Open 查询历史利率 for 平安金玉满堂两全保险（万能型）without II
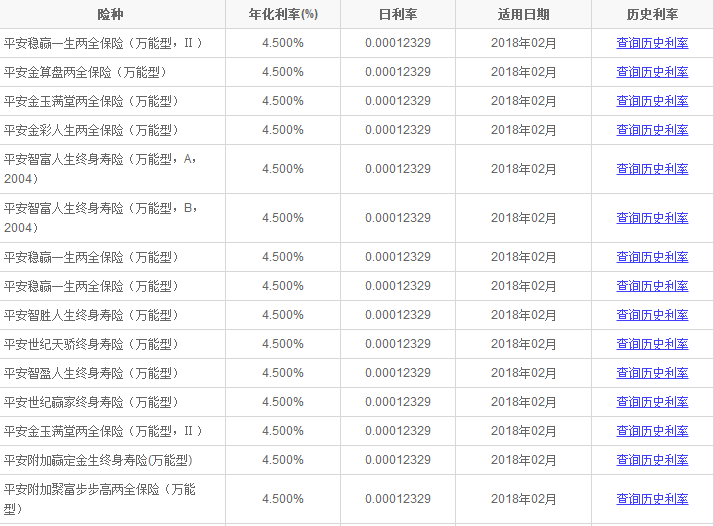 point(652,101)
